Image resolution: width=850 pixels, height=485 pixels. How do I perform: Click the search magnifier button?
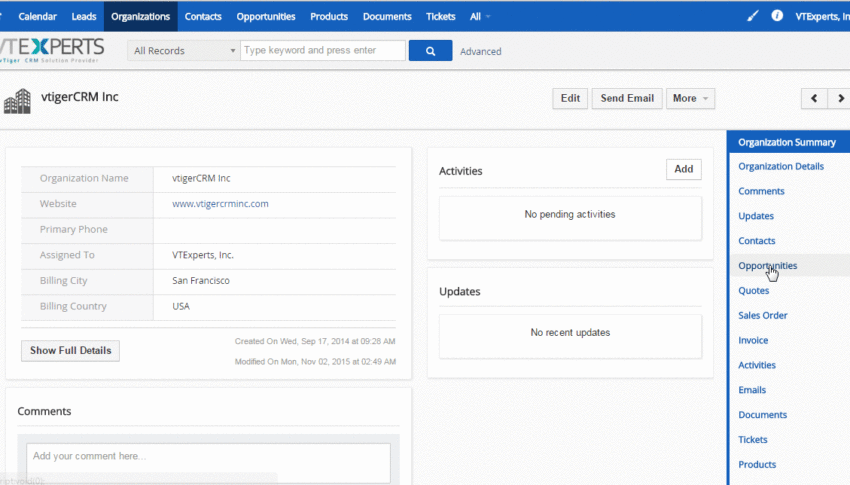430,51
